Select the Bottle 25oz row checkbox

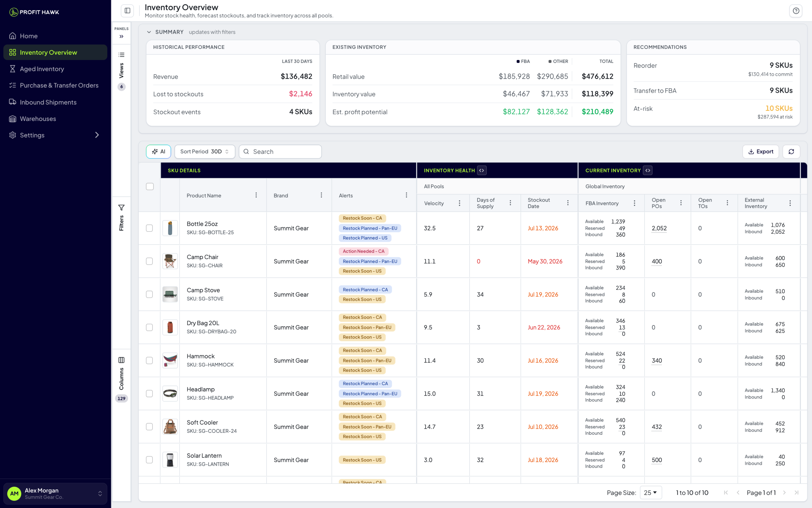click(149, 228)
